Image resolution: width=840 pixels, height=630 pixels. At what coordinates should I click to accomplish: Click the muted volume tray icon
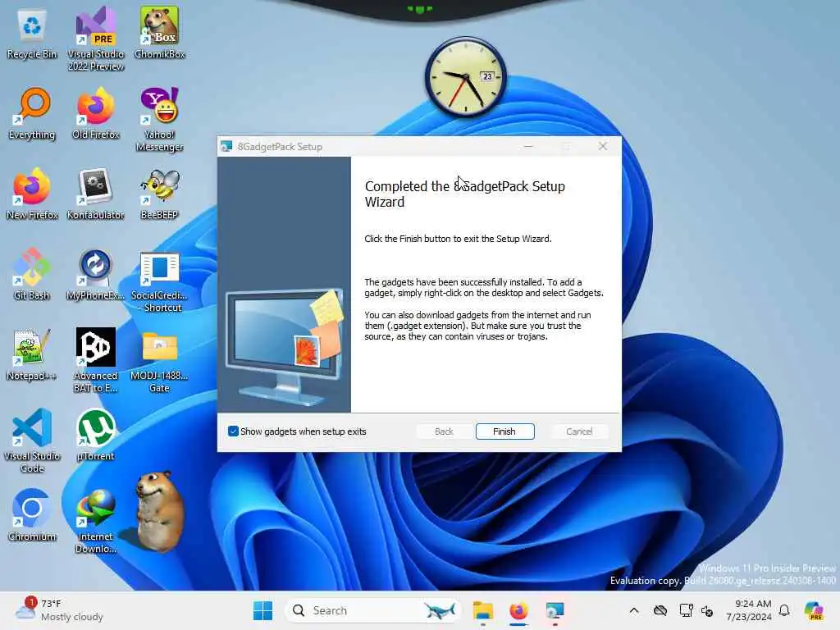707,610
